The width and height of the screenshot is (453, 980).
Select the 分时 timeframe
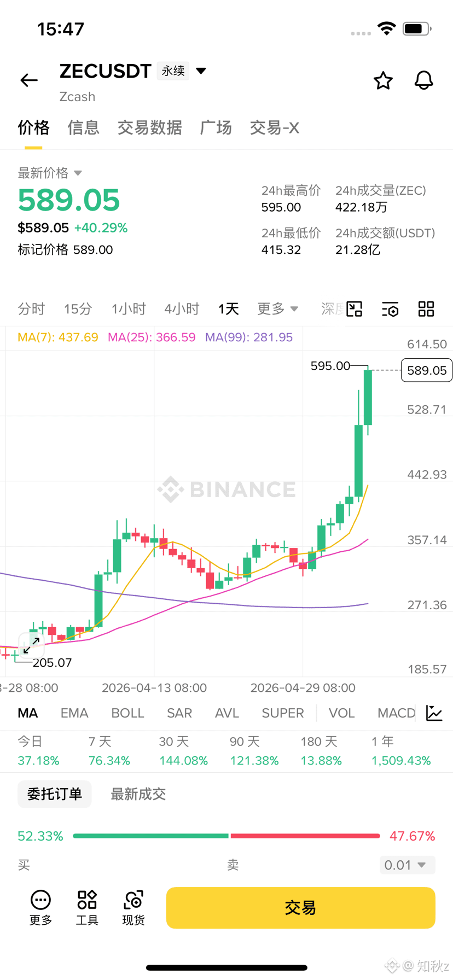click(x=31, y=309)
